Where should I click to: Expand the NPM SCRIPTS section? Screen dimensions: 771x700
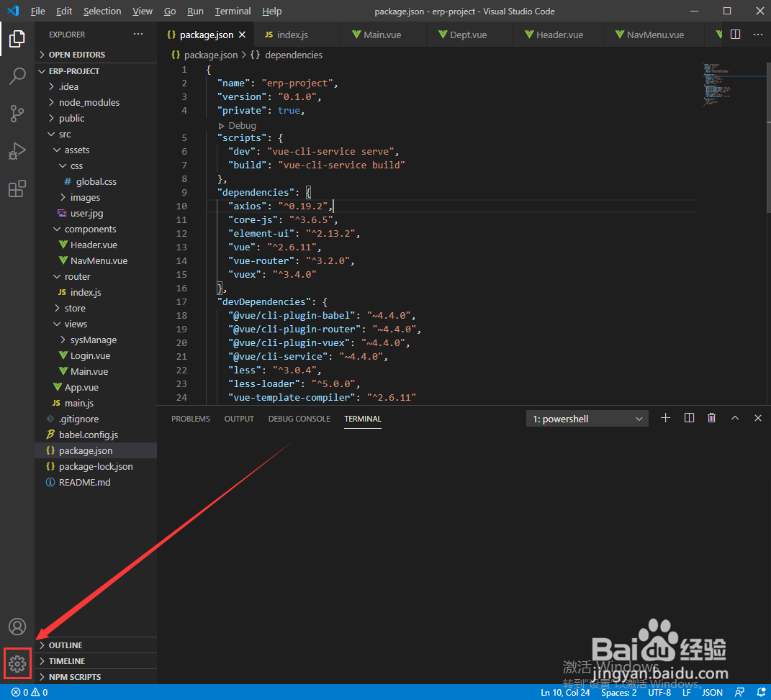tap(96, 677)
